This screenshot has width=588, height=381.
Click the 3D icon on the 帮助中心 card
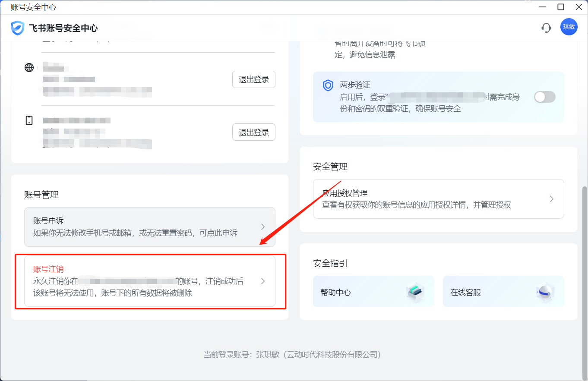416,291
